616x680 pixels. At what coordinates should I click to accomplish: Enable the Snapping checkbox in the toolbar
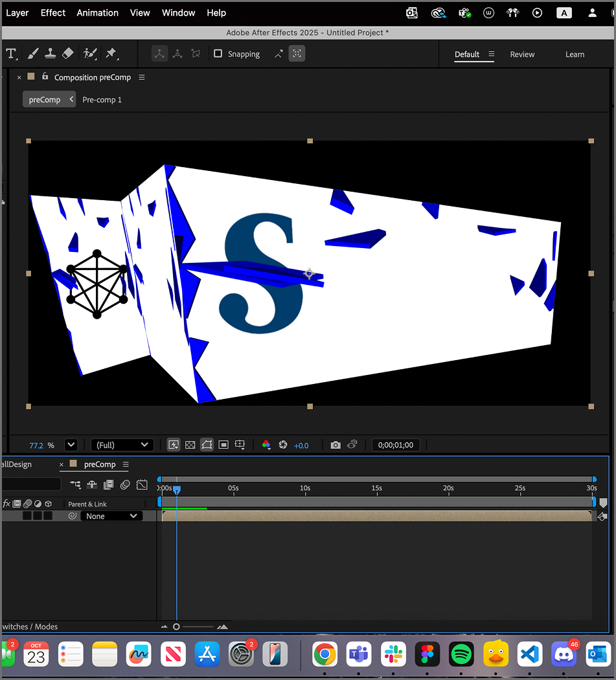click(218, 54)
